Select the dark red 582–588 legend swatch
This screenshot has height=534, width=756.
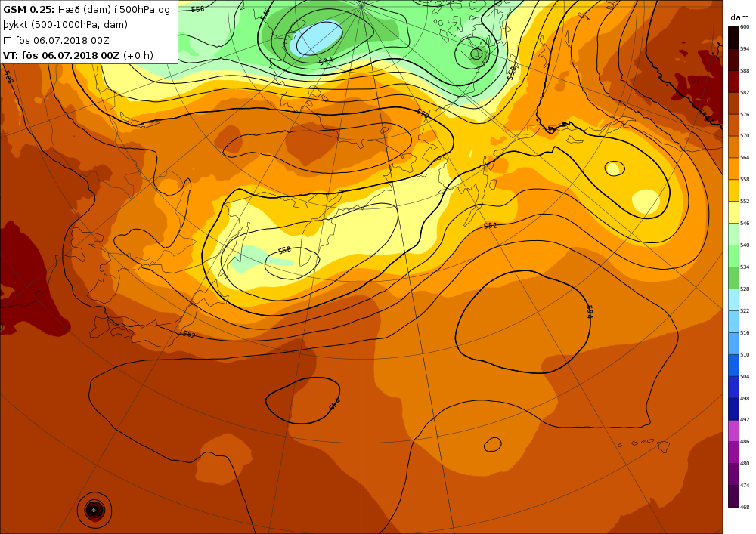733,82
